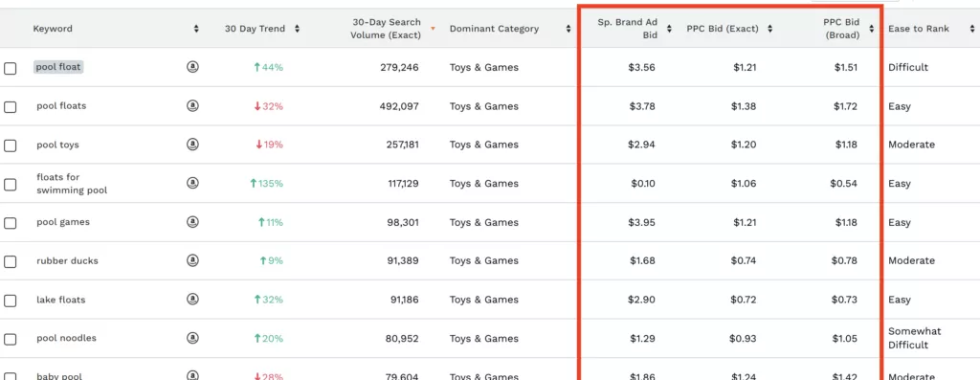Sort by 30 Day Trend arrows

tap(297, 29)
